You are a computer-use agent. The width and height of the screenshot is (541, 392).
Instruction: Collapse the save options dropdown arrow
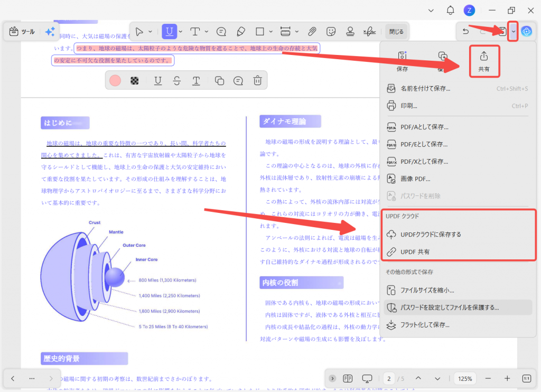click(514, 32)
